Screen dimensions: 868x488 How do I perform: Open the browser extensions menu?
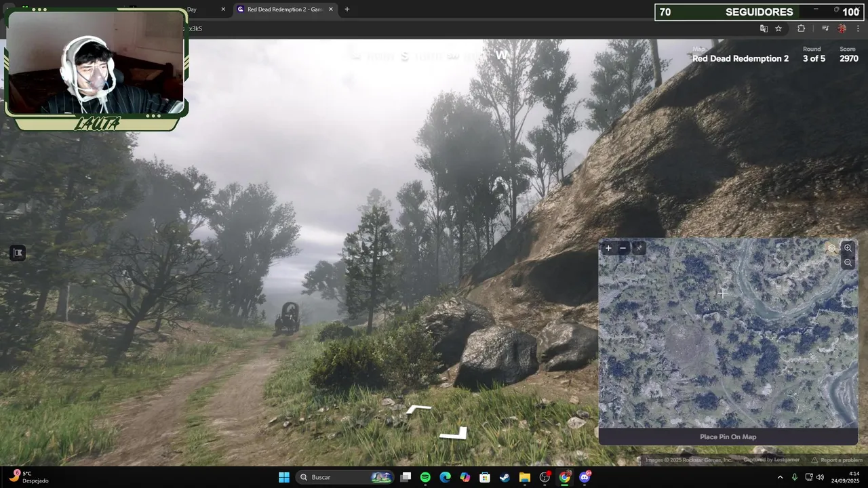pos(801,28)
